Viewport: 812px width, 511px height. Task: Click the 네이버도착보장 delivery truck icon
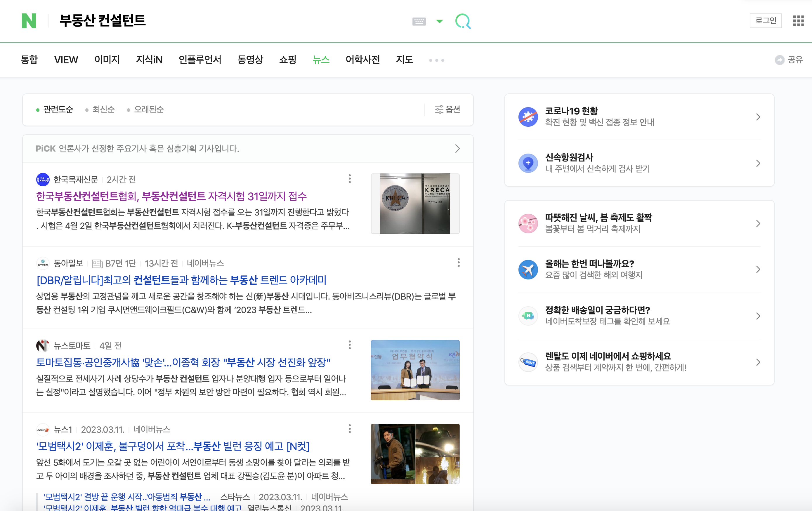[528, 316]
